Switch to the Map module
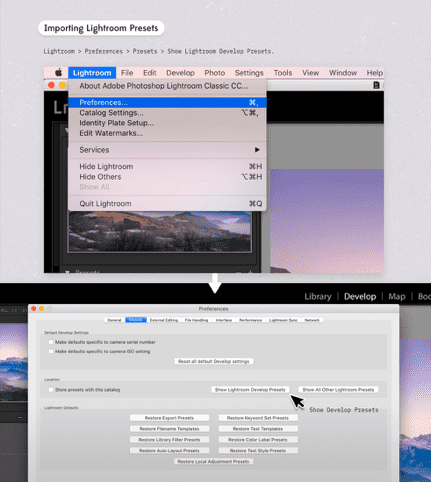 point(397,297)
